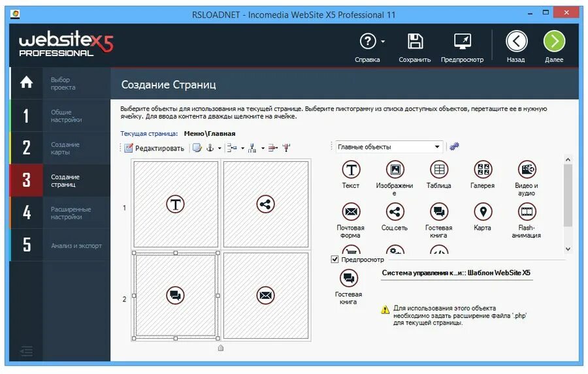Viewport: 588px width, 374px height.
Task: Minimize the WebSite X5 window
Action: (530, 13)
